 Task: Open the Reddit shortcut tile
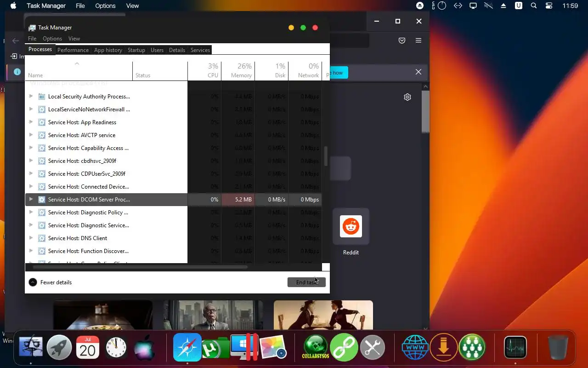tap(351, 226)
